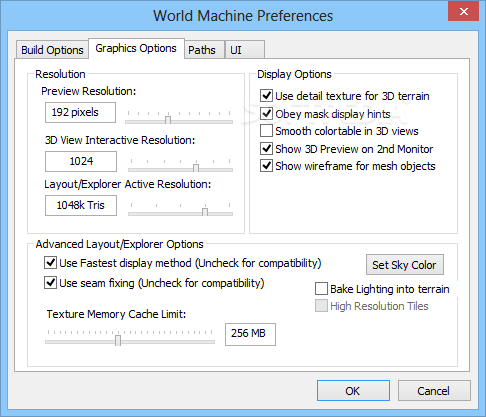Click the Display Options group heading
This screenshot has height=417, width=486.
point(294,74)
